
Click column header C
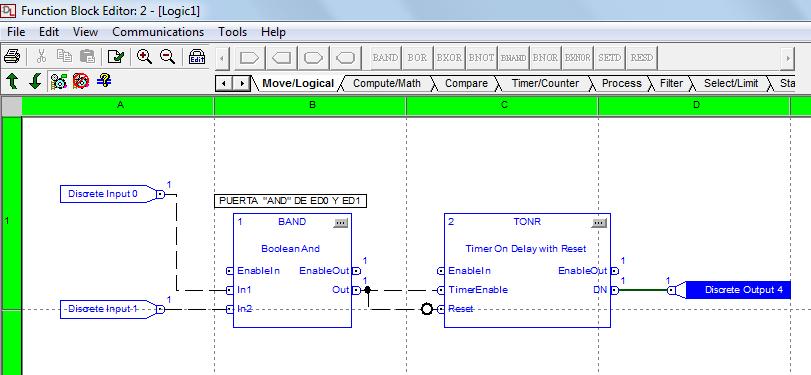503,105
